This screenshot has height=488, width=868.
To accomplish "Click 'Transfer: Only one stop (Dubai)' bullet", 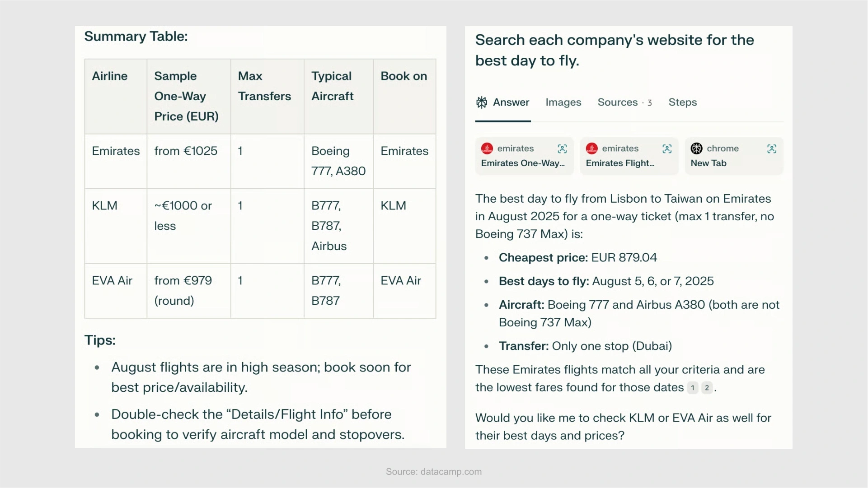I will point(585,346).
